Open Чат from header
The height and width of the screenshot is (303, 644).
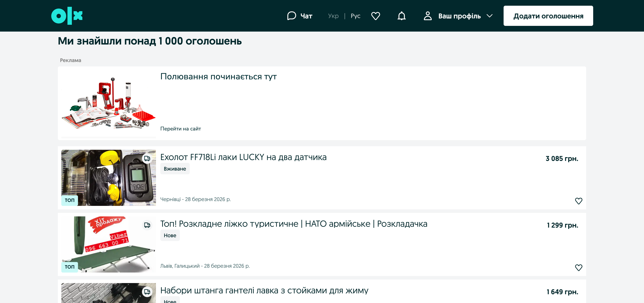point(306,16)
